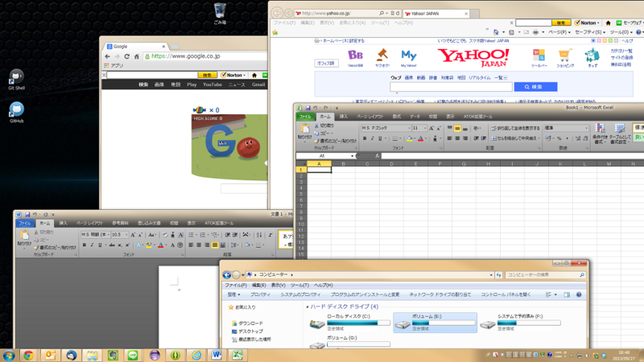Select ローカルディスク (C:) drive
The height and width of the screenshot is (362, 644).
349,323
